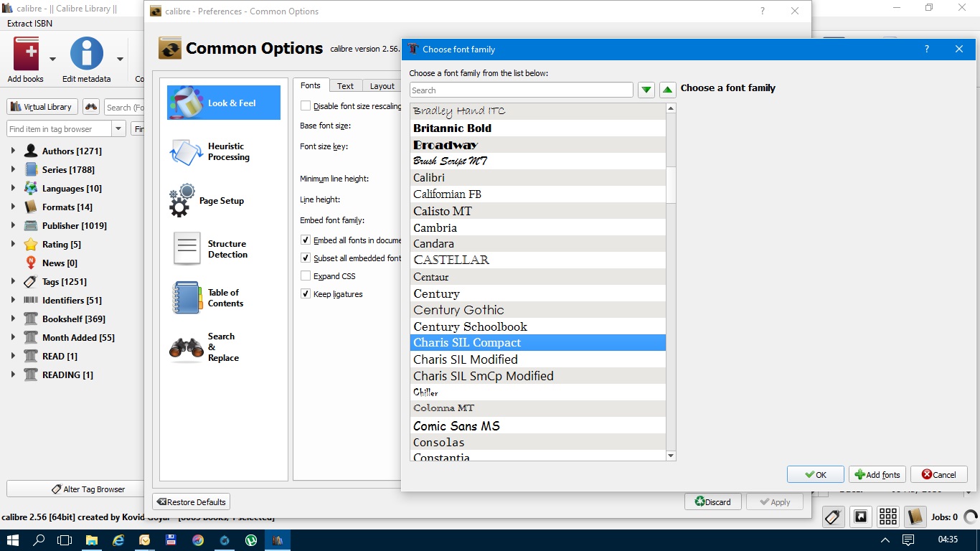This screenshot has width=980, height=551.
Task: Open the Find item in tag browser dropdown
Action: tap(118, 129)
